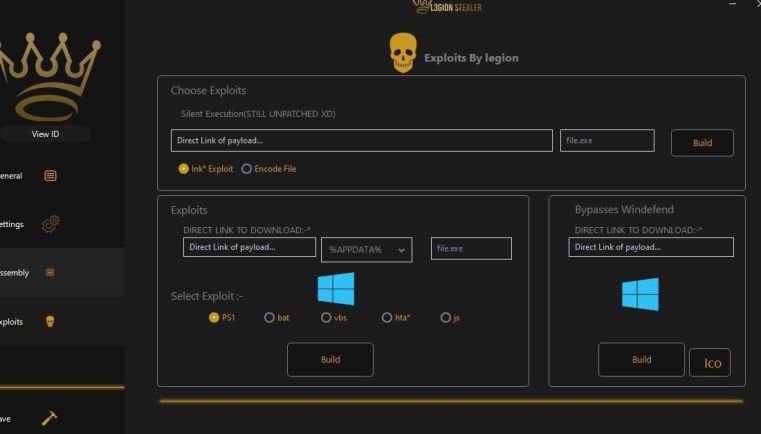Click the skull icon beside Exploits in sidebar
This screenshot has height=434, width=761.
coord(51,321)
